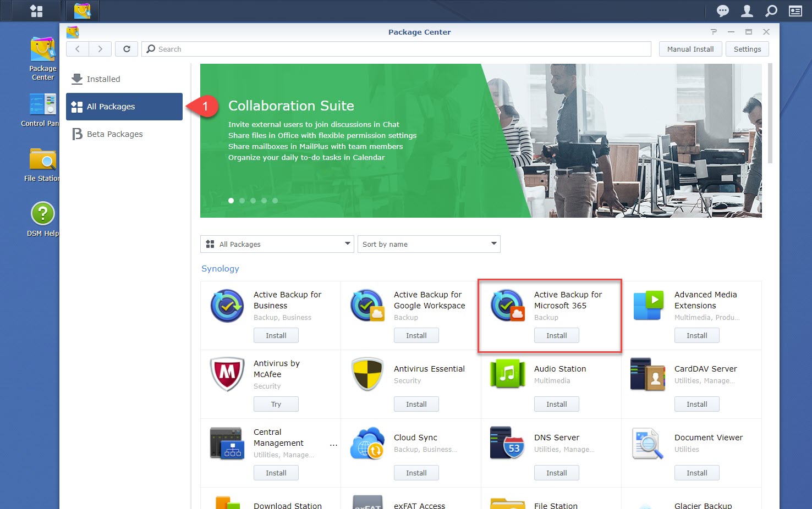Open the widgets panel icon
This screenshot has width=812, height=509.
[x=795, y=11]
